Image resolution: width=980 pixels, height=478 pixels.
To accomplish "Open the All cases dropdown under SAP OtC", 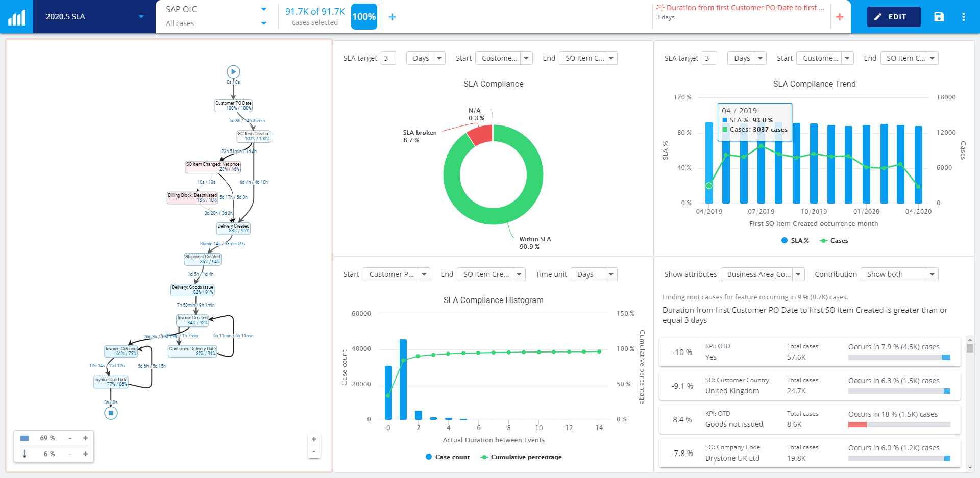I will coord(214,23).
